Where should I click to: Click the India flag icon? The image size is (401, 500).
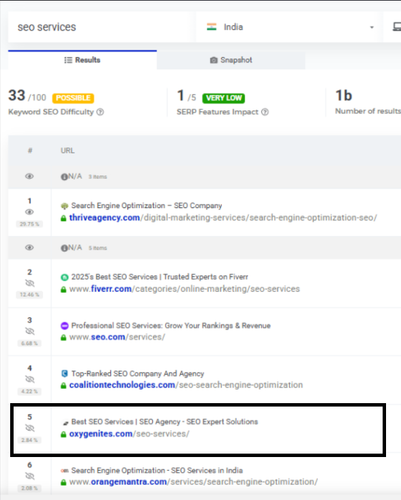[x=212, y=27]
